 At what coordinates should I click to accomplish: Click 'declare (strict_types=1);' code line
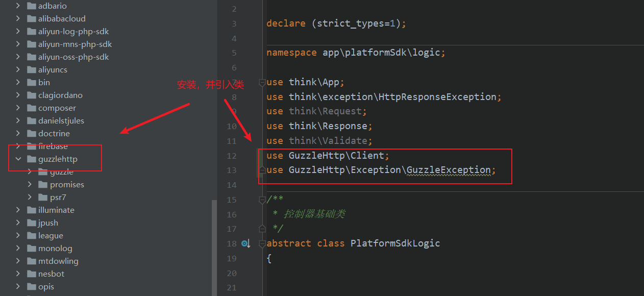[336, 23]
